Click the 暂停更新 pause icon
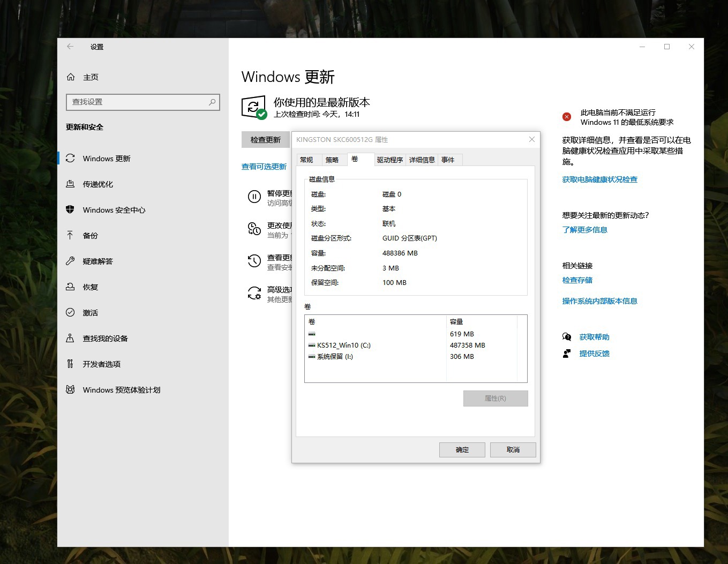Screen dimensions: 728x564 pyautogui.click(x=254, y=197)
